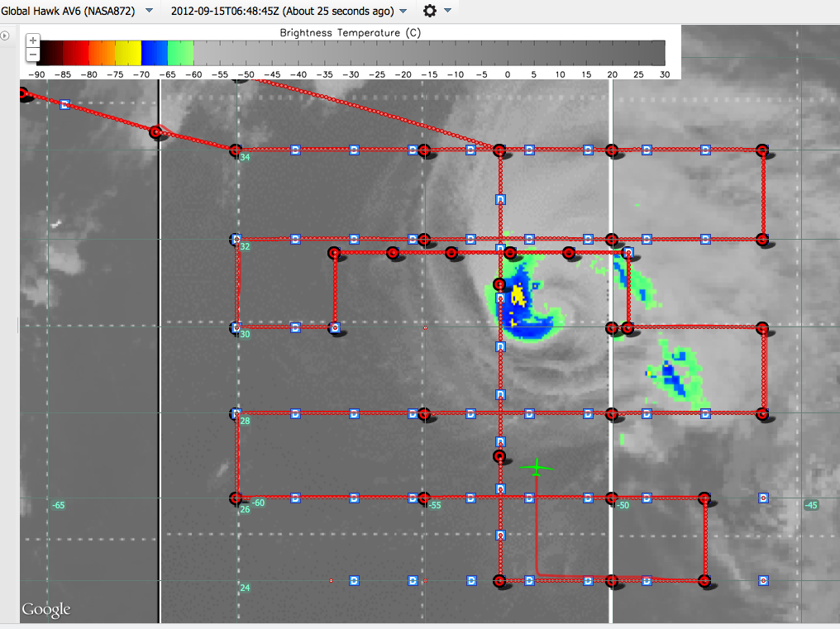Expand the timestamp selector dropdown
This screenshot has width=840, height=629.
[403, 11]
